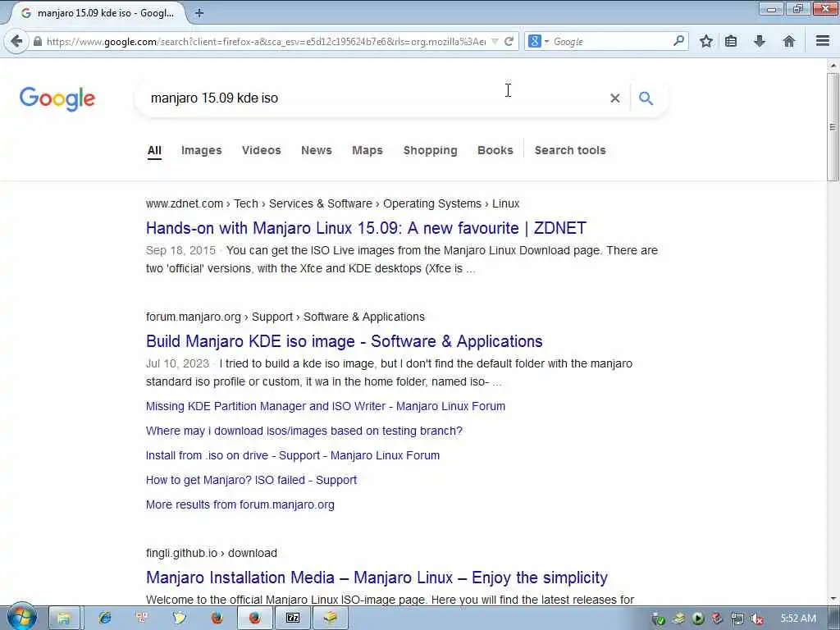This screenshot has height=630, width=840.
Task: Switch to the News tab
Action: pyautogui.click(x=317, y=151)
